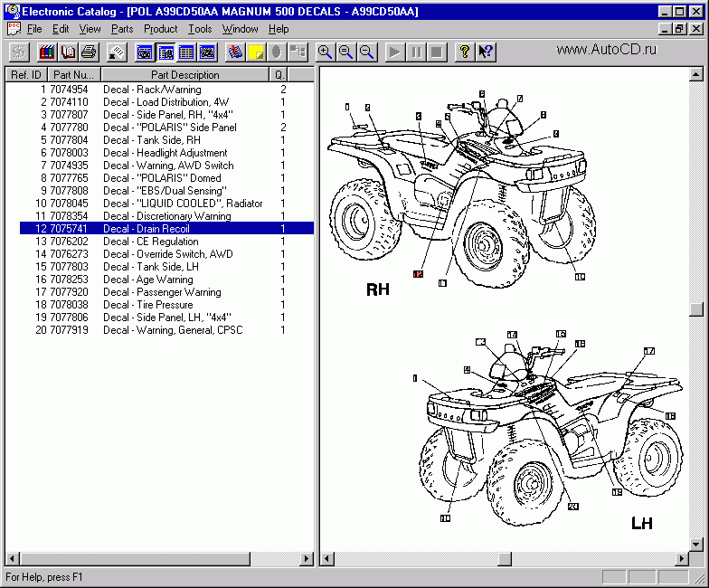Click the gray oval toolbar icon
Image resolution: width=709 pixels, height=588 pixels.
coord(277,52)
